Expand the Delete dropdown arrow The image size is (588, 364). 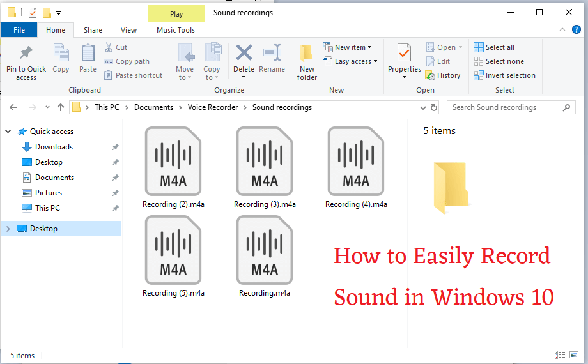244,77
